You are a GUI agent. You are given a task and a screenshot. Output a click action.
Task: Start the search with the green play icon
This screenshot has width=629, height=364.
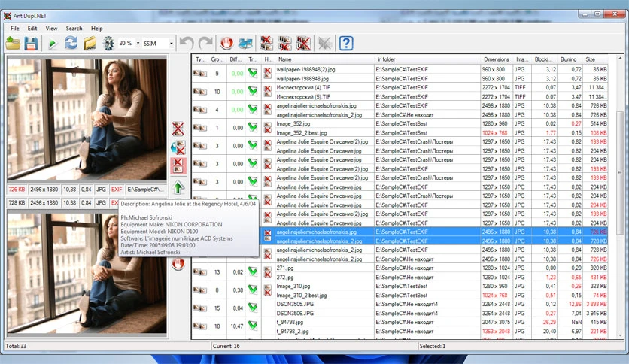point(53,44)
